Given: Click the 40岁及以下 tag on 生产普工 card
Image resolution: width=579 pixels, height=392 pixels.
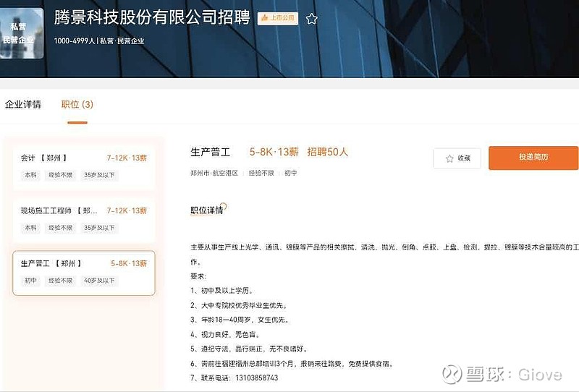Looking at the screenshot, I should [x=99, y=281].
